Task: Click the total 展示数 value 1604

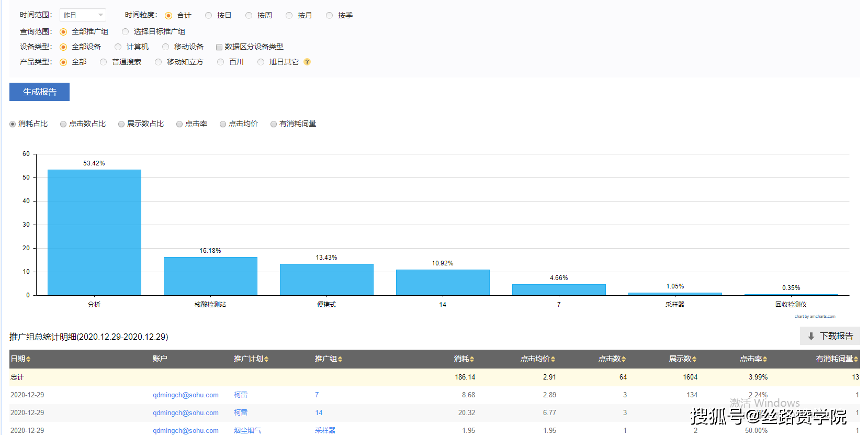Action: (x=690, y=377)
